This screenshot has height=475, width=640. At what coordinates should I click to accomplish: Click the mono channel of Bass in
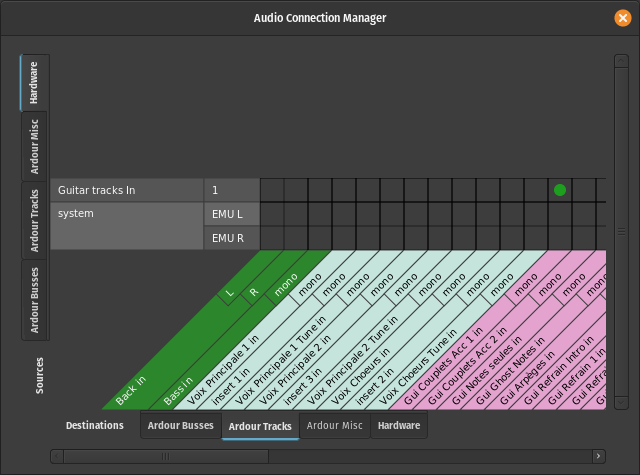tap(286, 284)
